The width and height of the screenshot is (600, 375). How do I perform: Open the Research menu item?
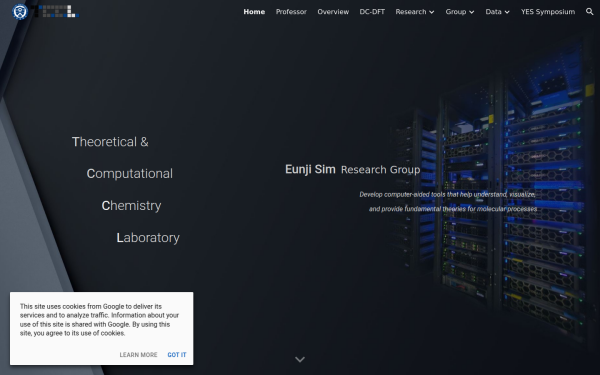click(411, 12)
